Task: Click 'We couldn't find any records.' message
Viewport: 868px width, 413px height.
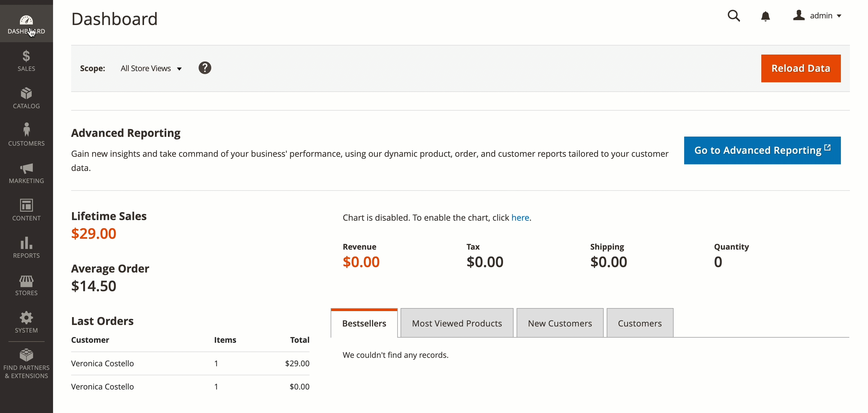Action: [395, 355]
